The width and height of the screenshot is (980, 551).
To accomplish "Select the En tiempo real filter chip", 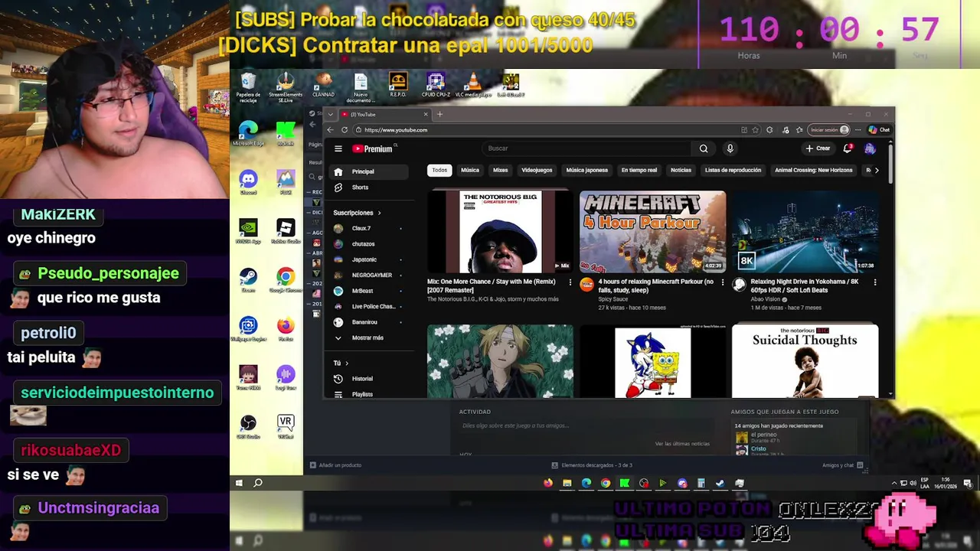I will point(639,170).
